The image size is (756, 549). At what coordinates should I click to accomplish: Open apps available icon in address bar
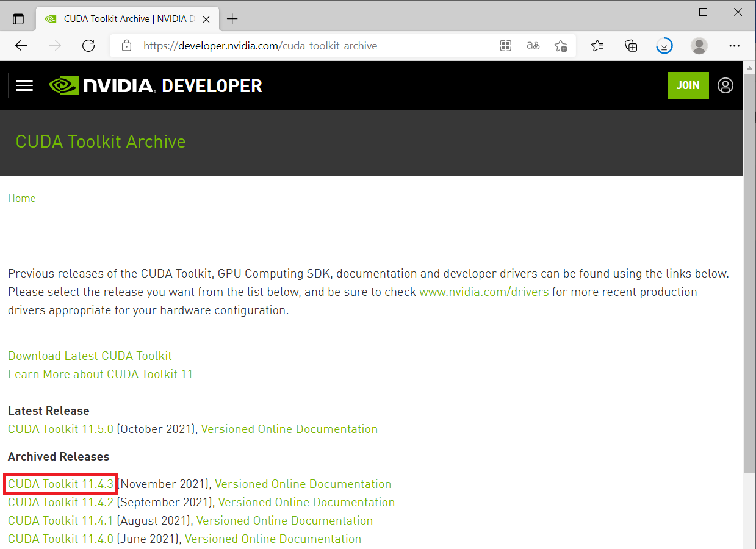505,46
